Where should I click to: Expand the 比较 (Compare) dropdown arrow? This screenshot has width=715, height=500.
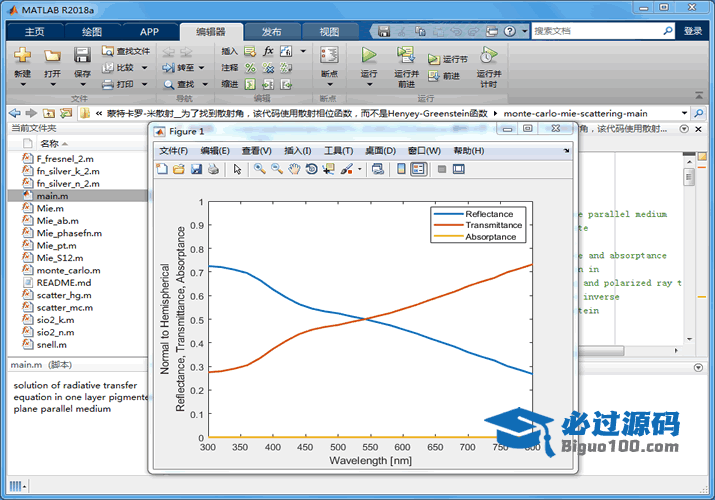(x=145, y=68)
